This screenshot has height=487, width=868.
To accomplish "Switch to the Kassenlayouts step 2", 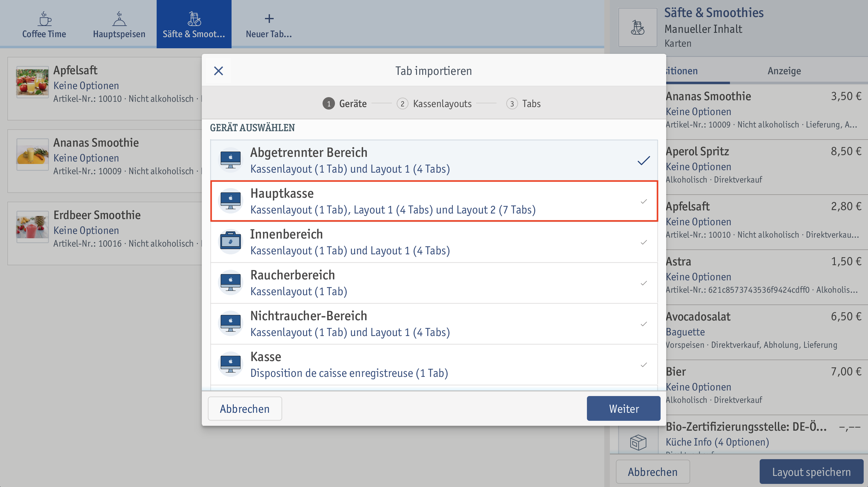I will click(435, 103).
